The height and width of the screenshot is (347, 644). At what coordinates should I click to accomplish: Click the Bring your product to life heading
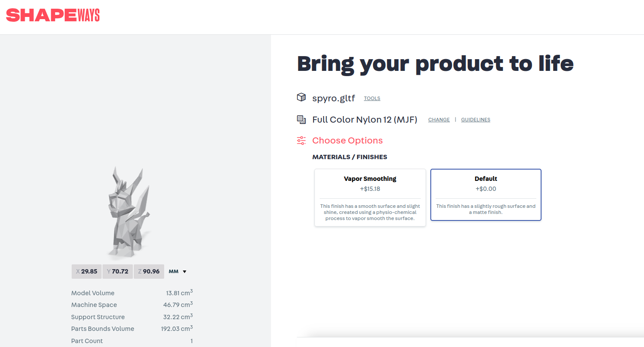click(435, 63)
